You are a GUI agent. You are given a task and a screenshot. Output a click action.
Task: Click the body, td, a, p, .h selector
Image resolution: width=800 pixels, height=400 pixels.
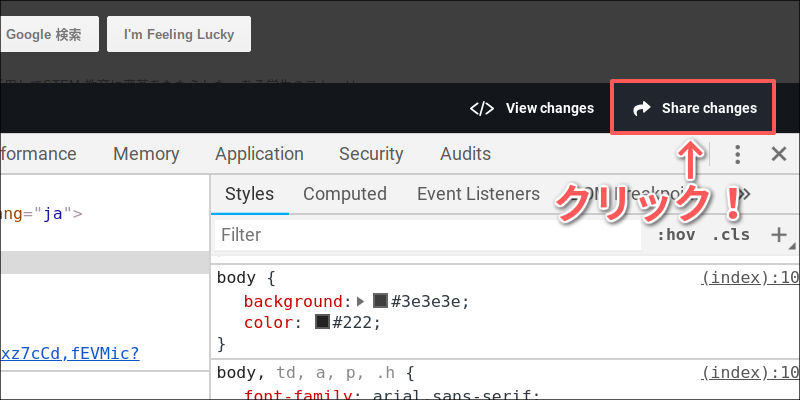(x=306, y=373)
